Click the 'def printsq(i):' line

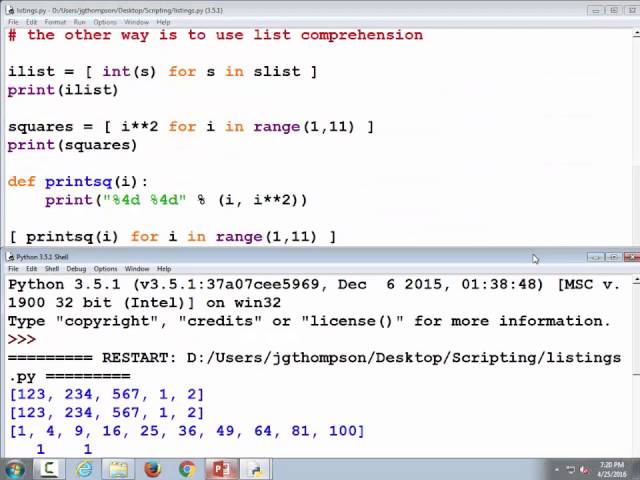pyautogui.click(x=78, y=182)
